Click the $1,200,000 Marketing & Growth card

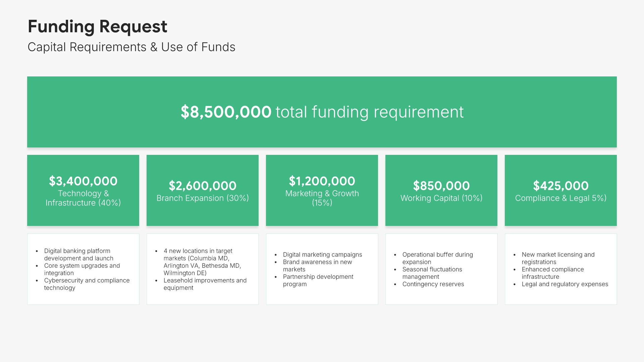point(322,190)
